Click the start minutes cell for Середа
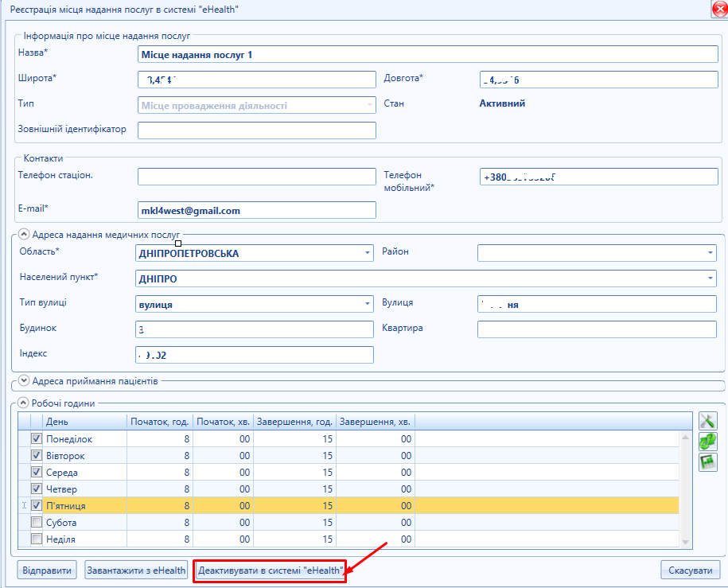Viewport: 728px width, 588px height. (x=223, y=473)
